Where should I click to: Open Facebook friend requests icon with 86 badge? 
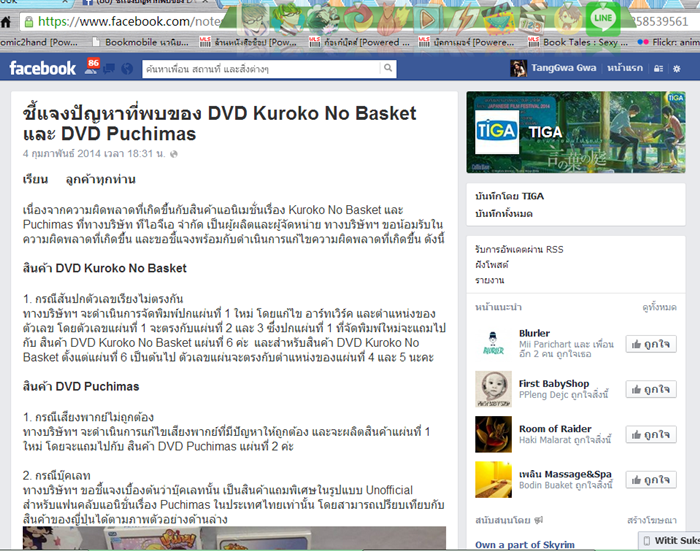(92, 67)
